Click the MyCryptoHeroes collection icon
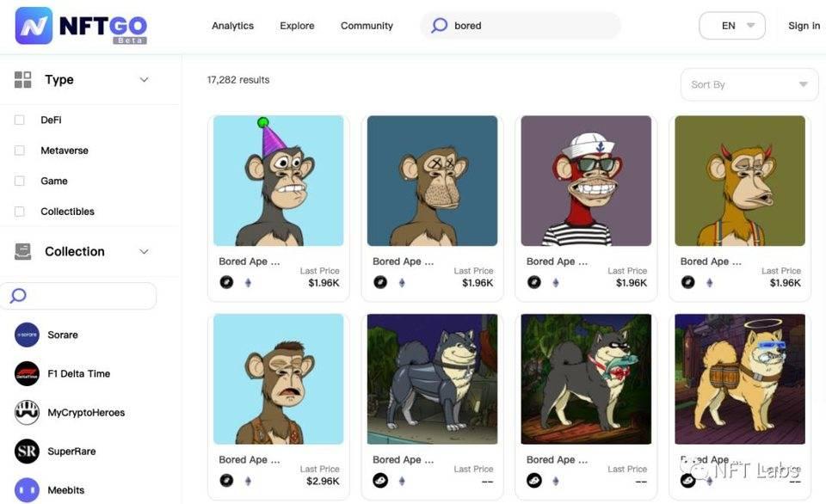This screenshot has height=504, width=826. (27, 413)
